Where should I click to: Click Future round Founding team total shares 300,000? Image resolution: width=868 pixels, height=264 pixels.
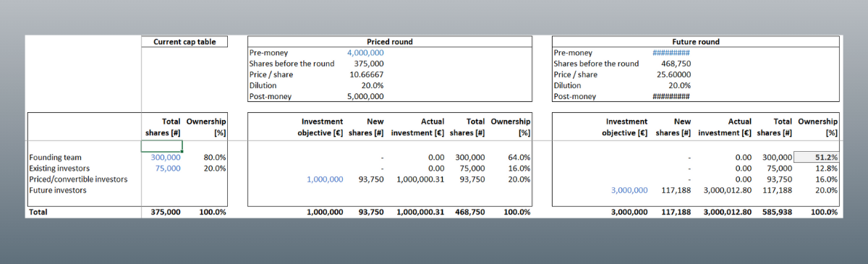[x=777, y=157]
